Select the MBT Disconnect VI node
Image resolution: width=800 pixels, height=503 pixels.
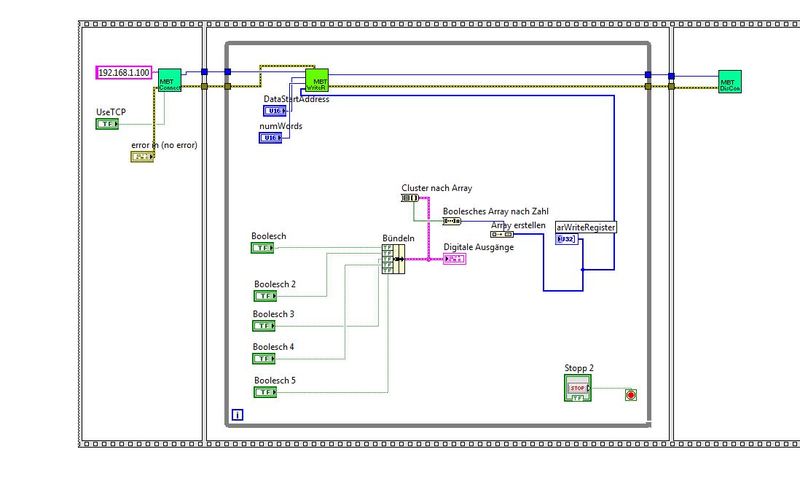pyautogui.click(x=730, y=82)
